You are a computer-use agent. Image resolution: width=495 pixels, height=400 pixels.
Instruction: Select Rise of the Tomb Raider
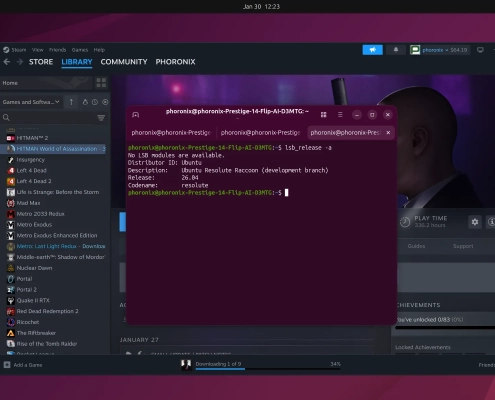[x=47, y=344]
